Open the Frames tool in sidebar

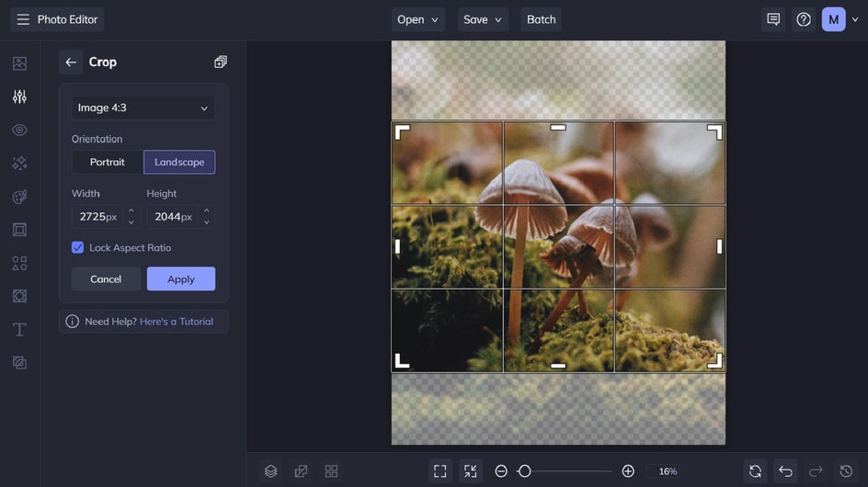tap(19, 230)
